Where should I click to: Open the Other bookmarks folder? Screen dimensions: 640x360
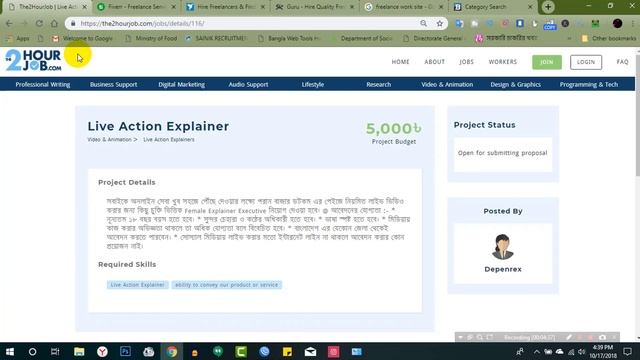point(609,38)
